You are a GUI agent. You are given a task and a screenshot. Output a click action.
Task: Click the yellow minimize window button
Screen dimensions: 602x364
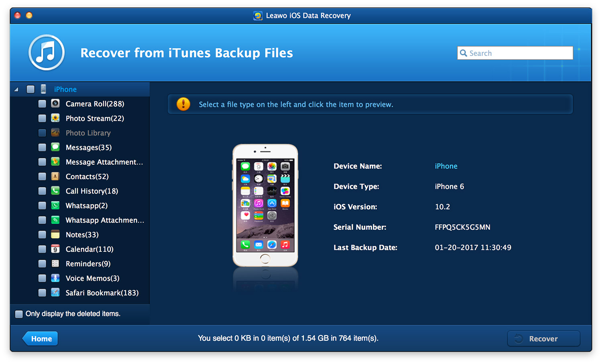[29, 15]
